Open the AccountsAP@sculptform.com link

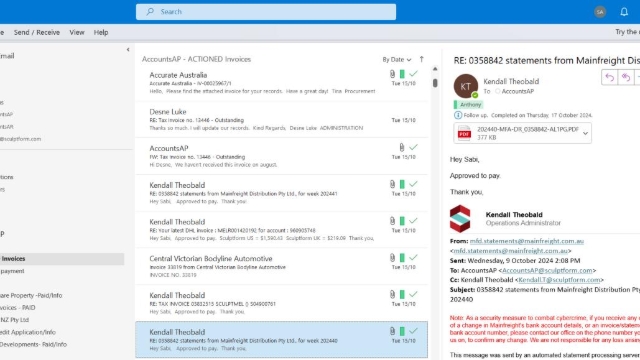tap(547, 270)
